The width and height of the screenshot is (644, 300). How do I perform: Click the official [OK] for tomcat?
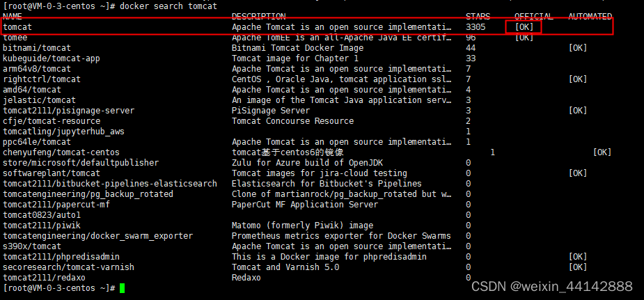524,27
